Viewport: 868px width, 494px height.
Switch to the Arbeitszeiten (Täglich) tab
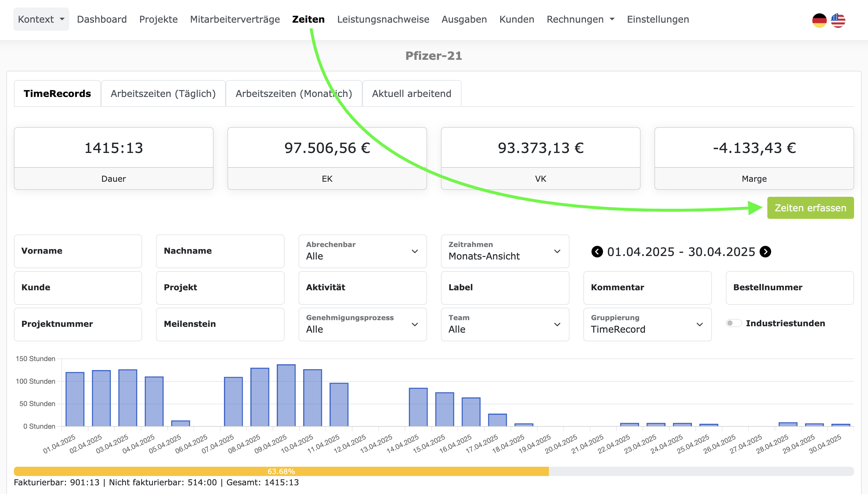point(163,93)
